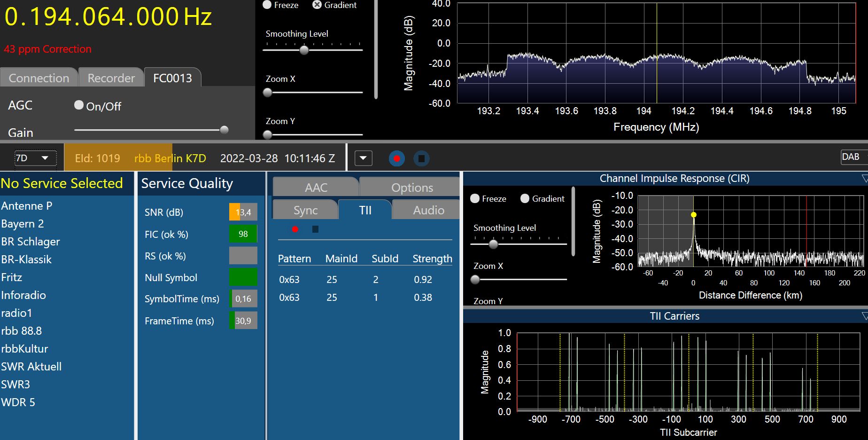The height and width of the screenshot is (440, 868).
Task: Enable Gradient in the CIR panel
Action: click(x=525, y=199)
